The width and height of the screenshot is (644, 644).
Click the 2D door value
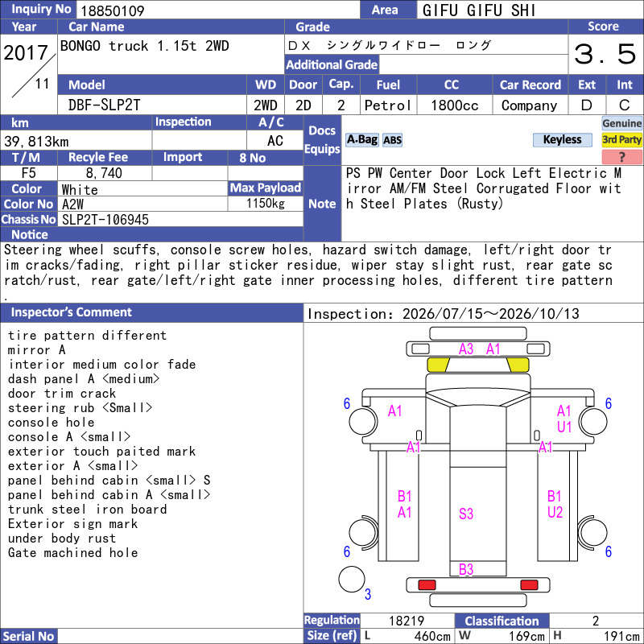coord(303,105)
